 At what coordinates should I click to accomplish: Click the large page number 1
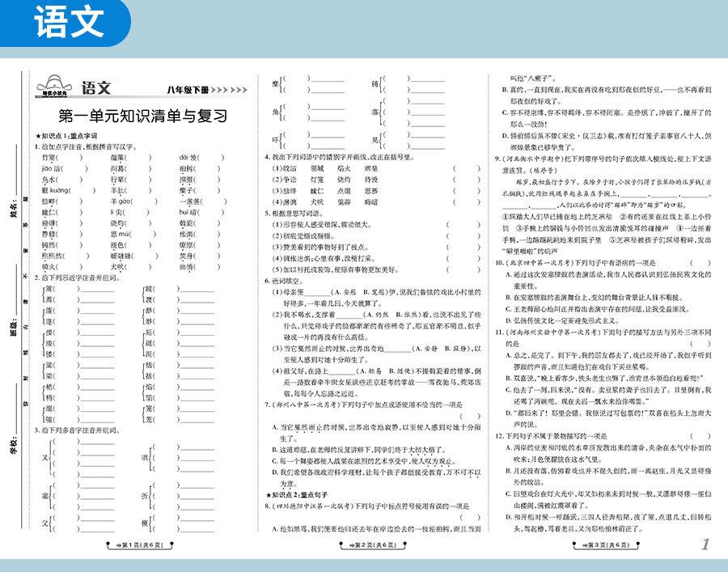(705, 545)
